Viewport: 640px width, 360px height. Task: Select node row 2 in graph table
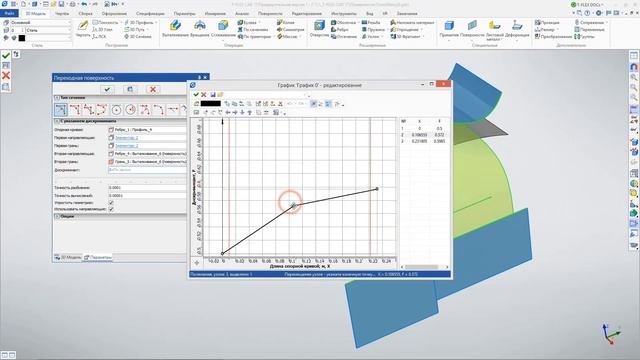[x=424, y=135]
